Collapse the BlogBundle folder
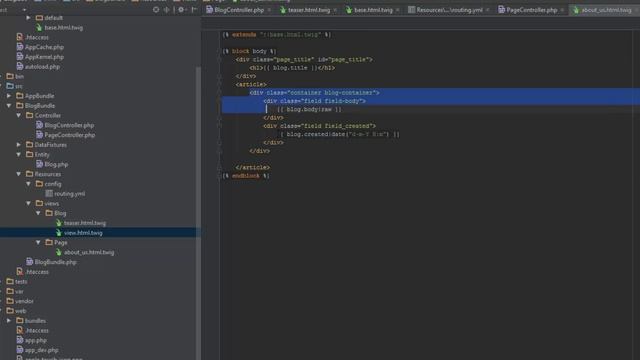 pos(9,106)
